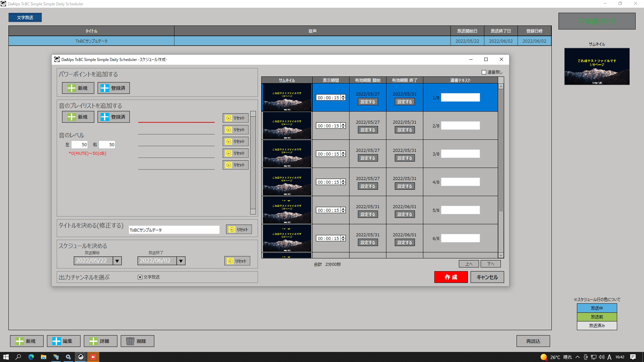The image size is (644, 362).
Task: Click 編集 in main window bottom bar
Action: pos(64,341)
